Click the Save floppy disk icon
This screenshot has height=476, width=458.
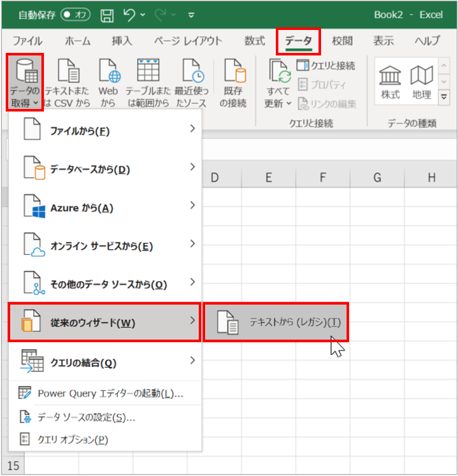tap(107, 14)
